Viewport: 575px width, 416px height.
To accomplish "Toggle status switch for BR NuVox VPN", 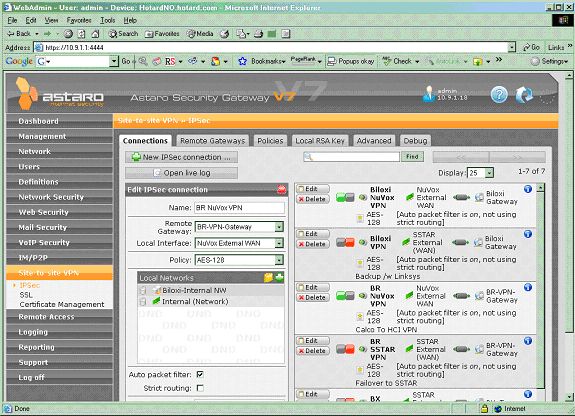I will click(345, 296).
